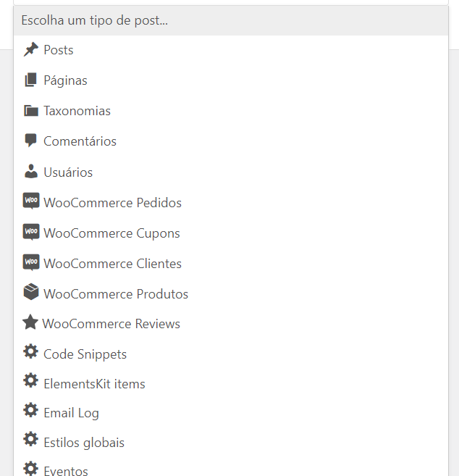Click the Woo icon beside WooCommerce Cupons

pyautogui.click(x=31, y=232)
